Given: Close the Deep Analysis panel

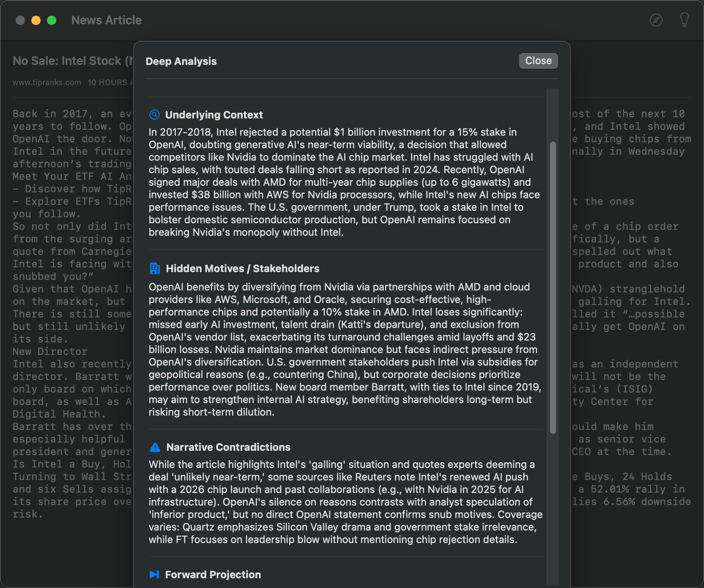Looking at the screenshot, I should (538, 61).
